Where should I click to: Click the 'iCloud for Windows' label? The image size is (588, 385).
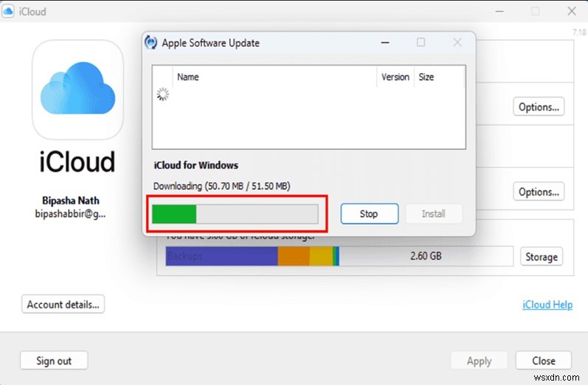click(196, 165)
